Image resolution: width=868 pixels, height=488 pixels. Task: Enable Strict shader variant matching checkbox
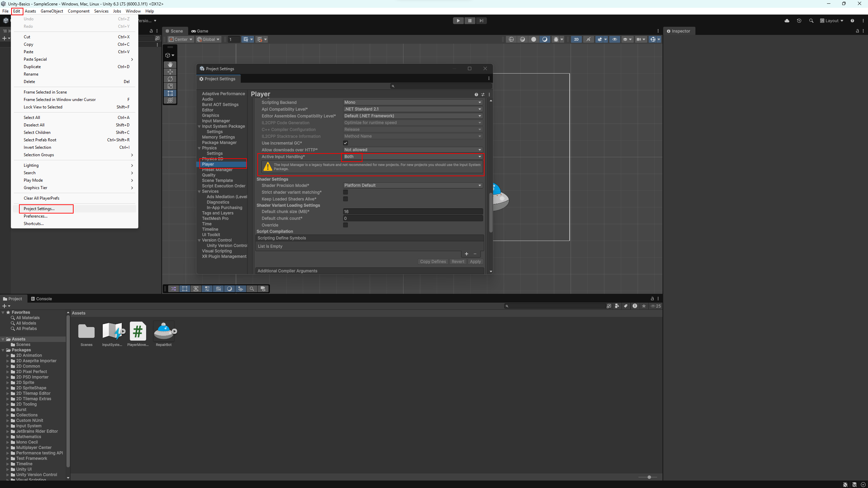click(346, 192)
